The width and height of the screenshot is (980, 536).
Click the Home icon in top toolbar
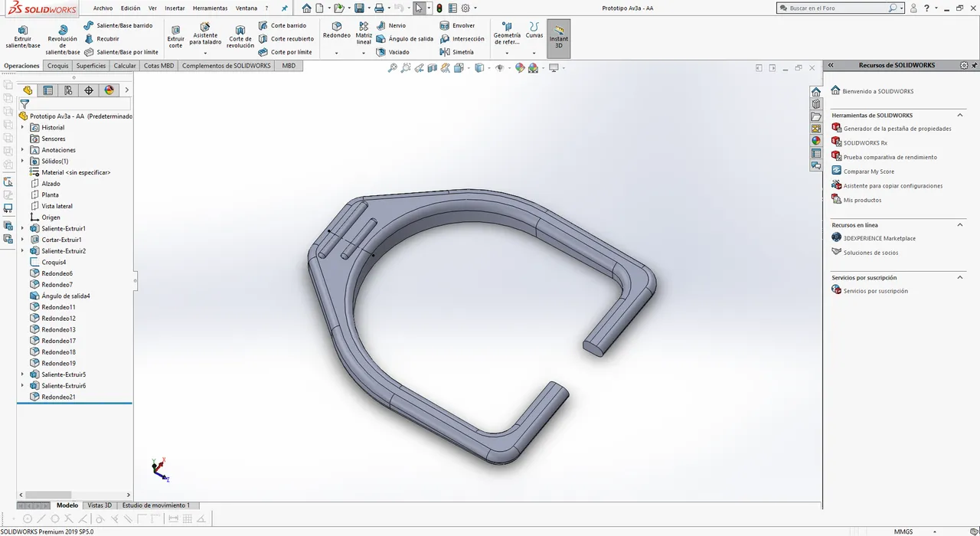point(307,8)
